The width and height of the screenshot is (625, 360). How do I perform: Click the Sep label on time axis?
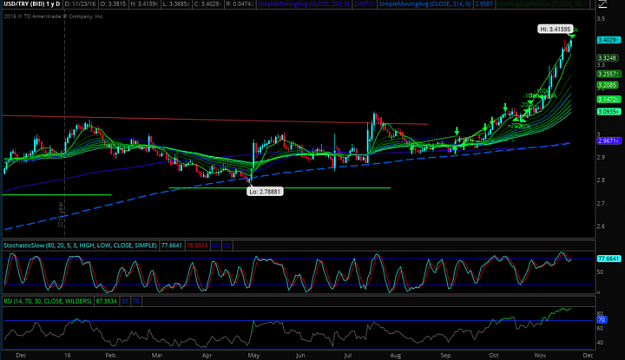pos(446,355)
